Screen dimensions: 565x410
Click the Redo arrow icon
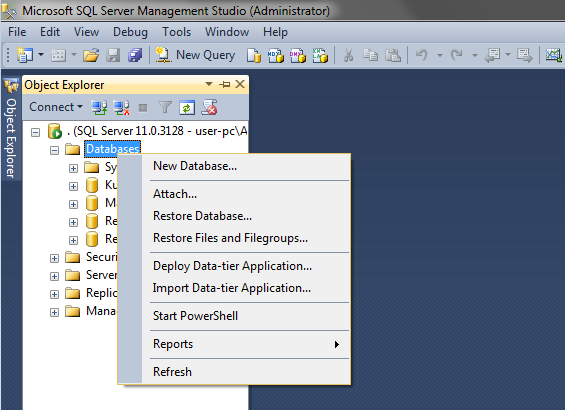point(457,55)
